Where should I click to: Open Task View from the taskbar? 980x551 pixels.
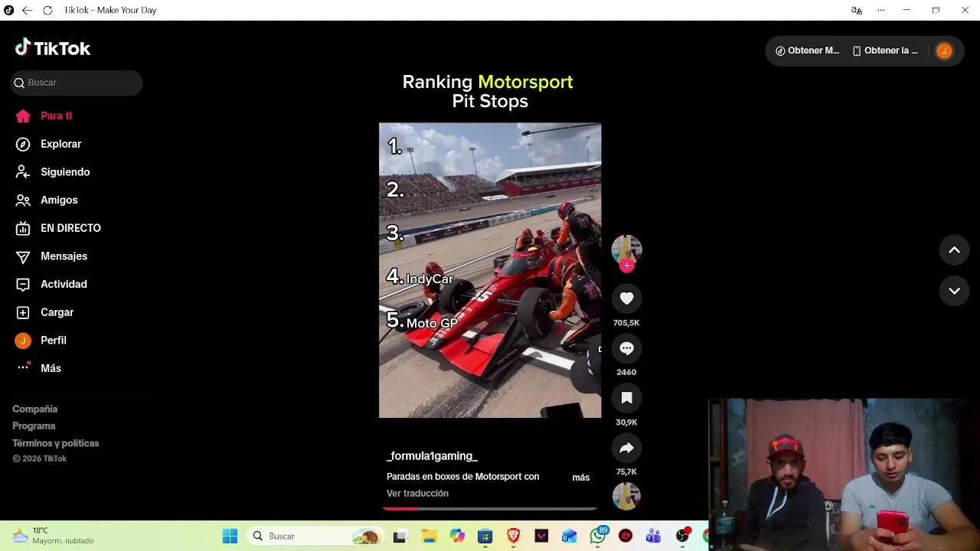399,536
